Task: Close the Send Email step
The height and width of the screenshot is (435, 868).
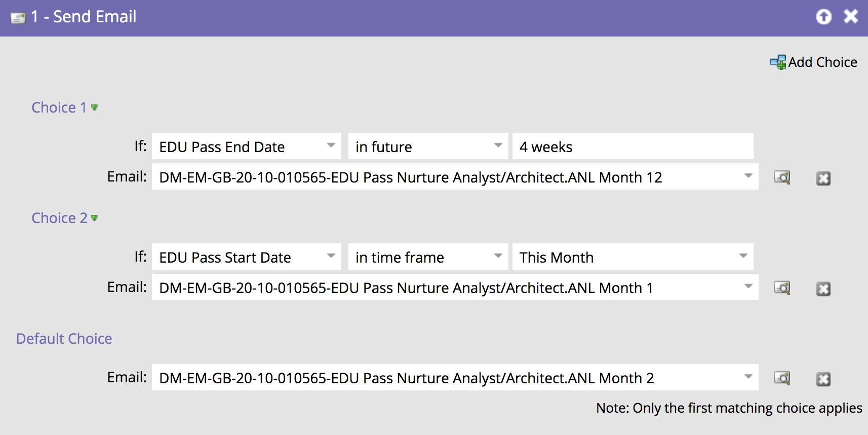Action: (x=851, y=17)
